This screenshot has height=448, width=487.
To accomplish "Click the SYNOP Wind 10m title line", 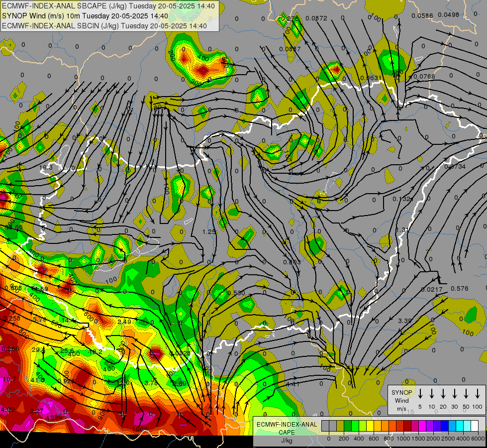I will [x=85, y=16].
